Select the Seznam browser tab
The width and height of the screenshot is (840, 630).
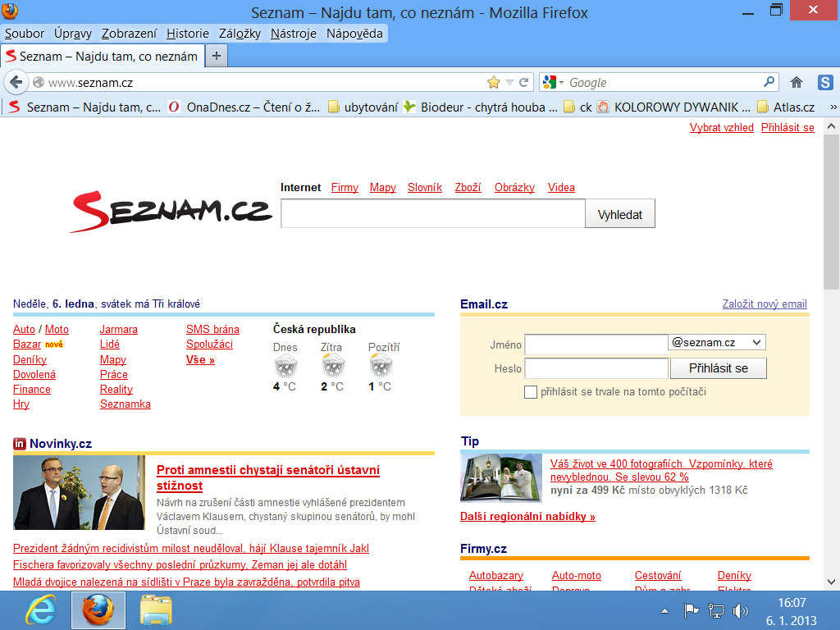(103, 57)
